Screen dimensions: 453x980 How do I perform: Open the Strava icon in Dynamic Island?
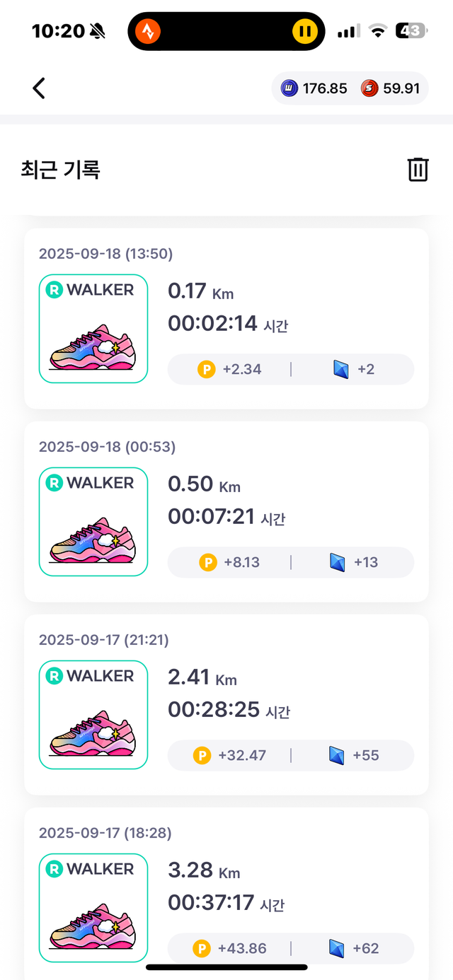pos(149,31)
